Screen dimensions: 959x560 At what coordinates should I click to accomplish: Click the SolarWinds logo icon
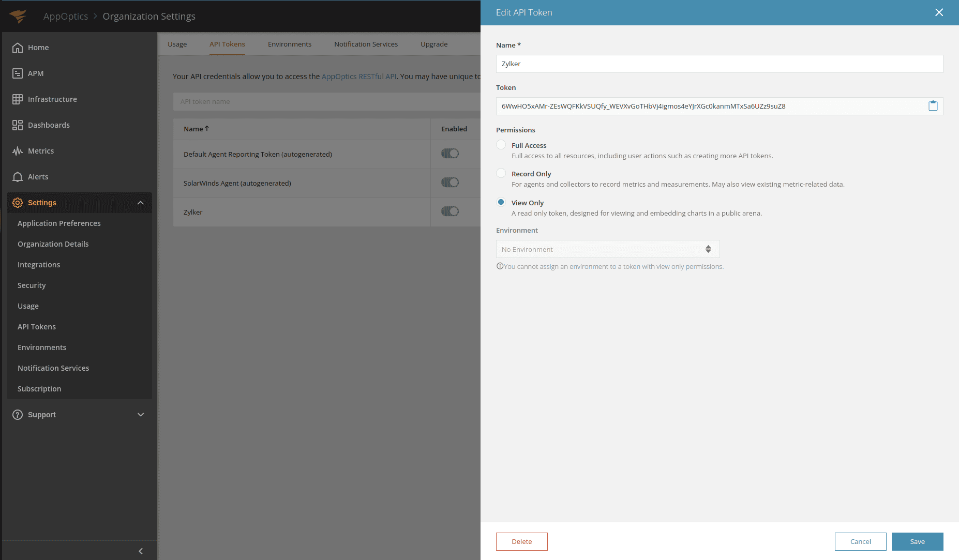point(18,16)
